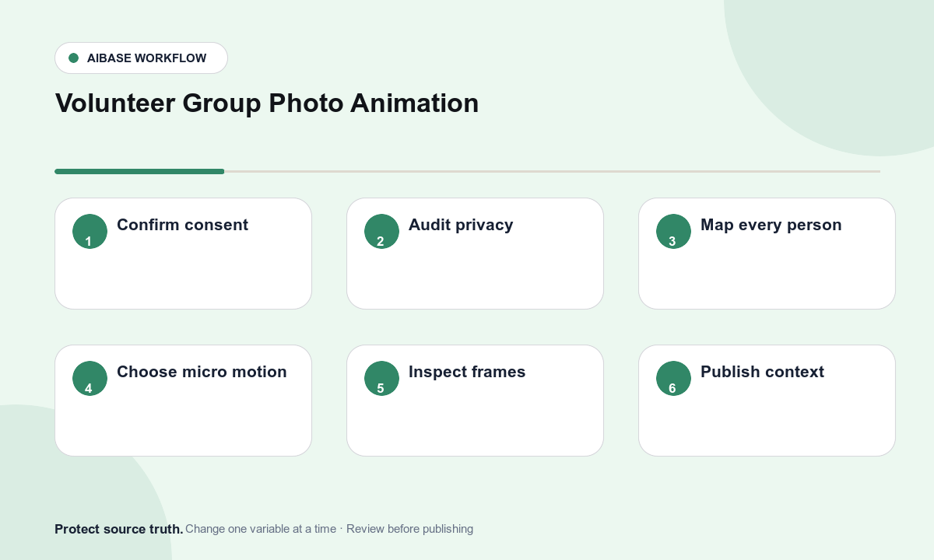Click the Change one variable at a time note
This screenshot has height=560, width=934.
[261, 529]
